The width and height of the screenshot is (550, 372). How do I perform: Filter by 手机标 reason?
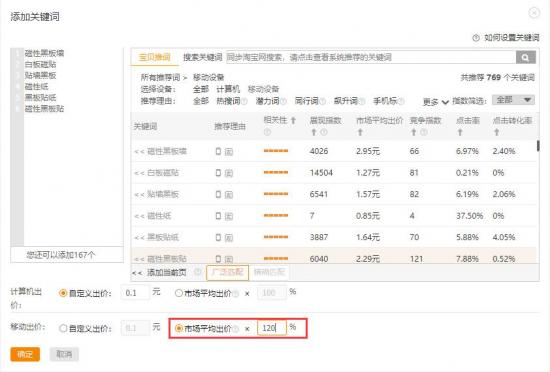tap(385, 101)
